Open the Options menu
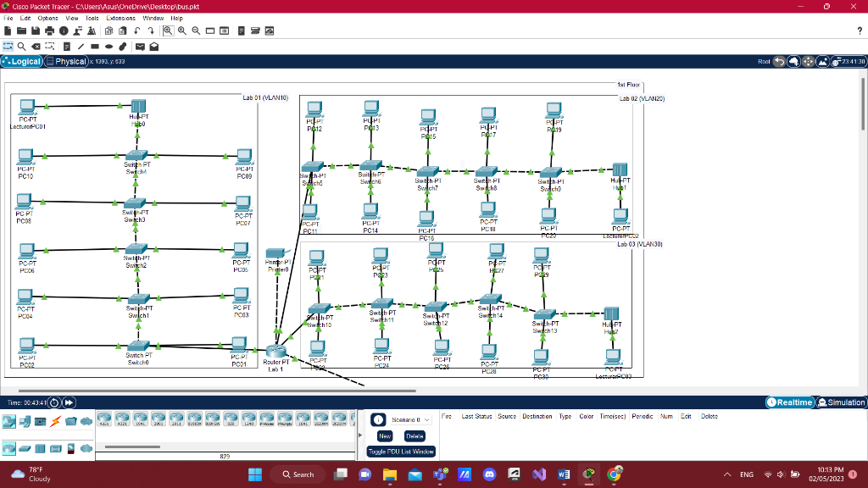 47,19
